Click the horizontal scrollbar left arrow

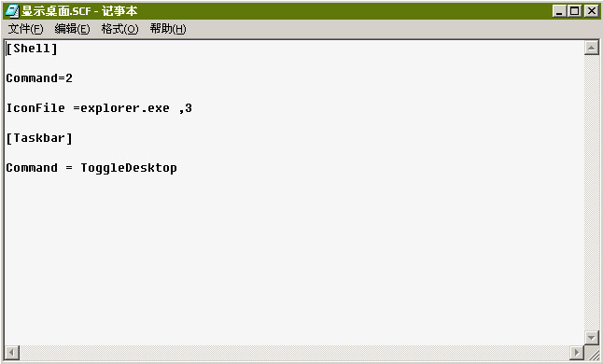coord(12,352)
